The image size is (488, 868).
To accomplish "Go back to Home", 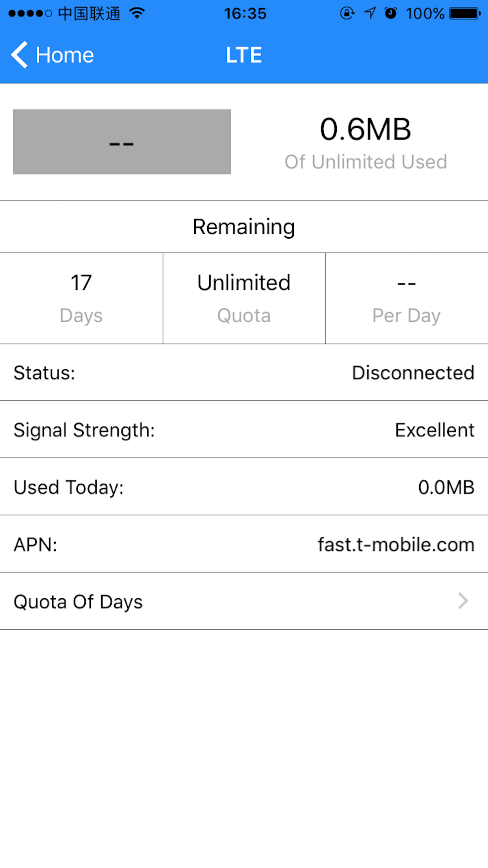I will (52, 55).
